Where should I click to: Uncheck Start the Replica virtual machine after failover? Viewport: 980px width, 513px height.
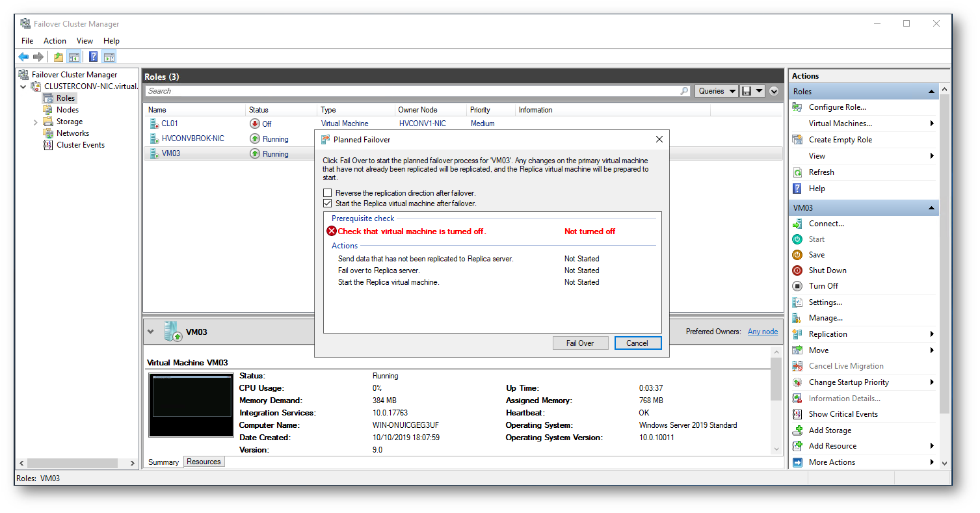pos(328,204)
